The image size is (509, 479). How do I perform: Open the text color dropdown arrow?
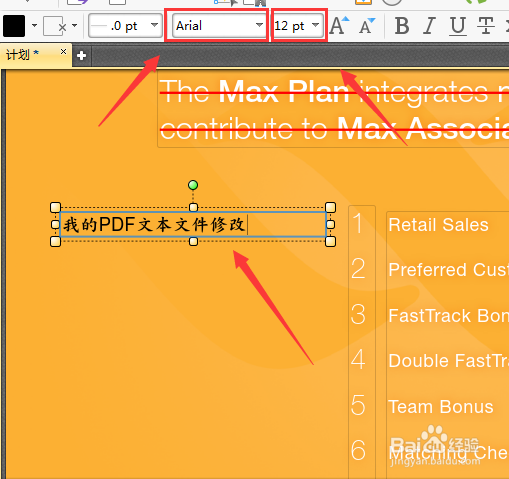pos(34,26)
